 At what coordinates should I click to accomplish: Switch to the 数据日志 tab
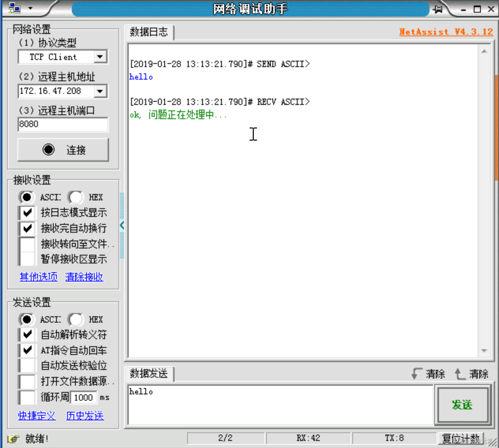[x=149, y=32]
